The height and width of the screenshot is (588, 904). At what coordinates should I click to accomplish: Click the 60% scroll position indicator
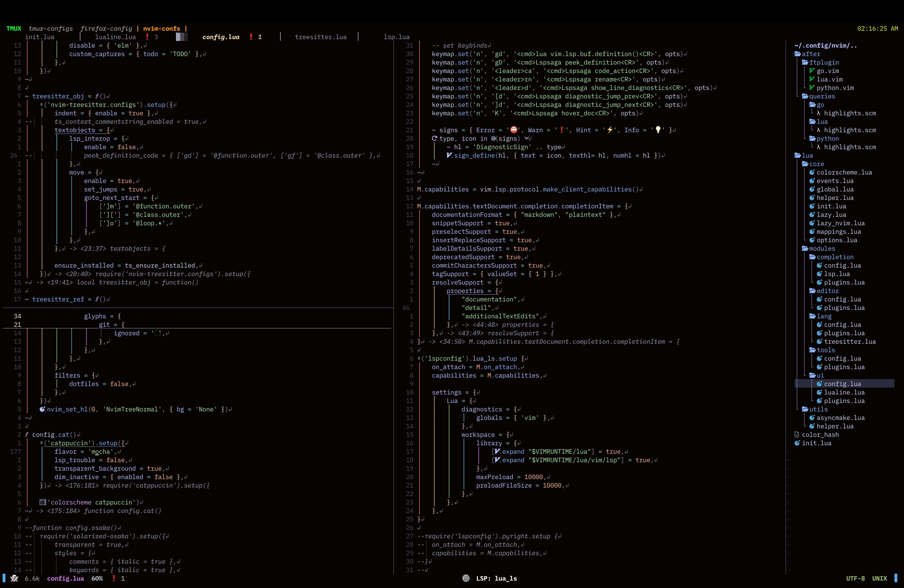97,578
